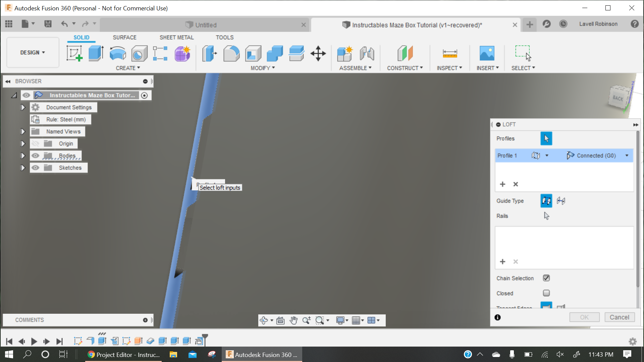644x362 pixels.
Task: Select the Fillet tool
Action: point(231,53)
